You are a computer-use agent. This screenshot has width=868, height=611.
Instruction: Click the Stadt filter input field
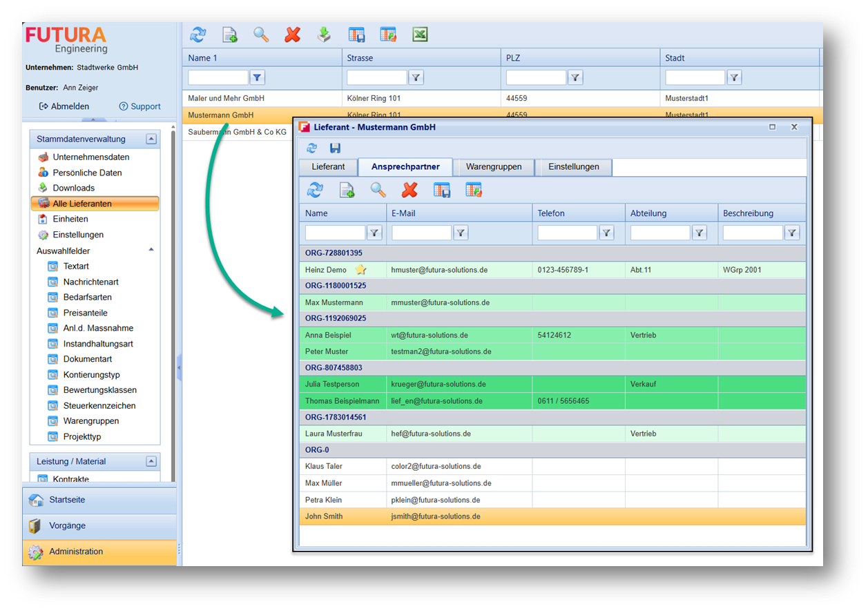point(695,78)
